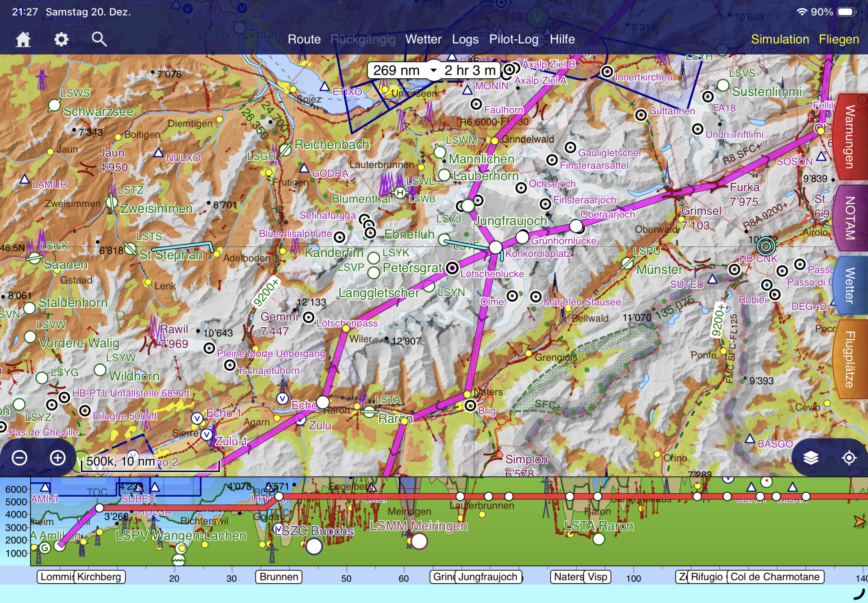This screenshot has height=603, width=868.
Task: Center the map on current position
Action: [849, 457]
